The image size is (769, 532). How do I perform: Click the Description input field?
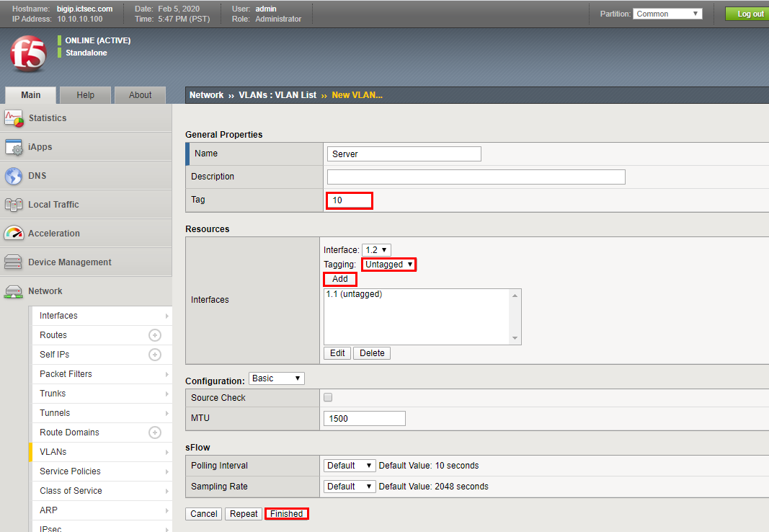pyautogui.click(x=476, y=177)
